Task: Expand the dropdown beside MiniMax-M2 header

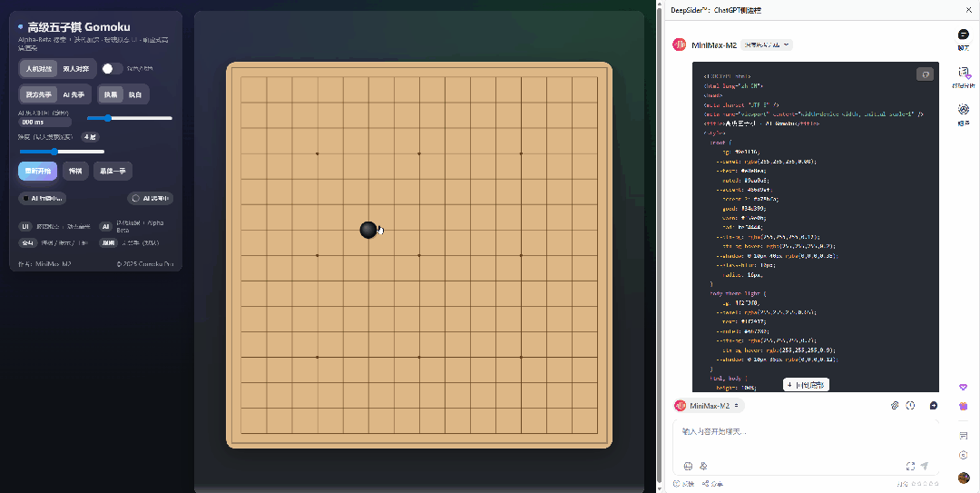Action: (767, 45)
